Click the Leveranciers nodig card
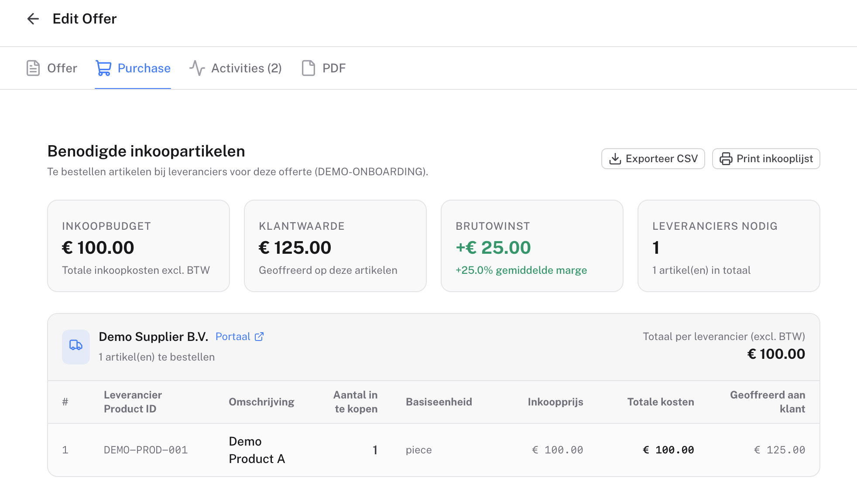 (729, 246)
